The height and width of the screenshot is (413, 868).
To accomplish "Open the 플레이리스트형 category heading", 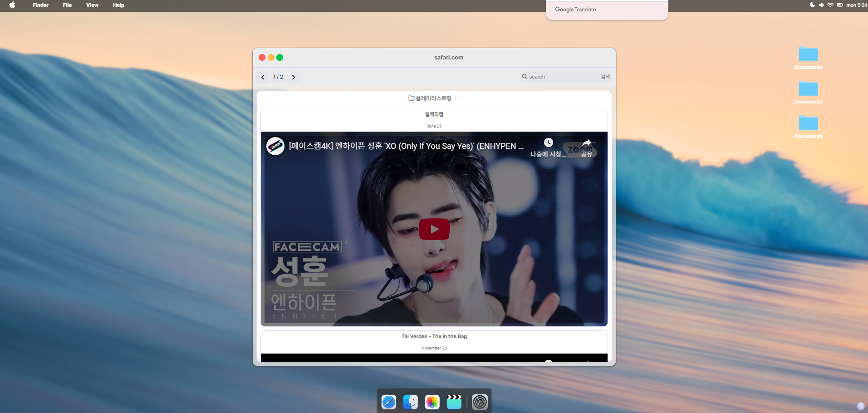I will 433,98.
